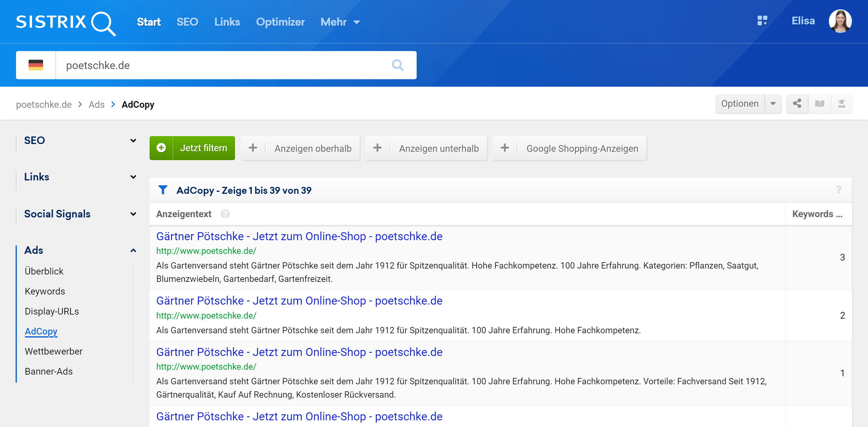Add the Anzeigen unterhalb filter
The width and height of the screenshot is (868, 427).
[426, 148]
